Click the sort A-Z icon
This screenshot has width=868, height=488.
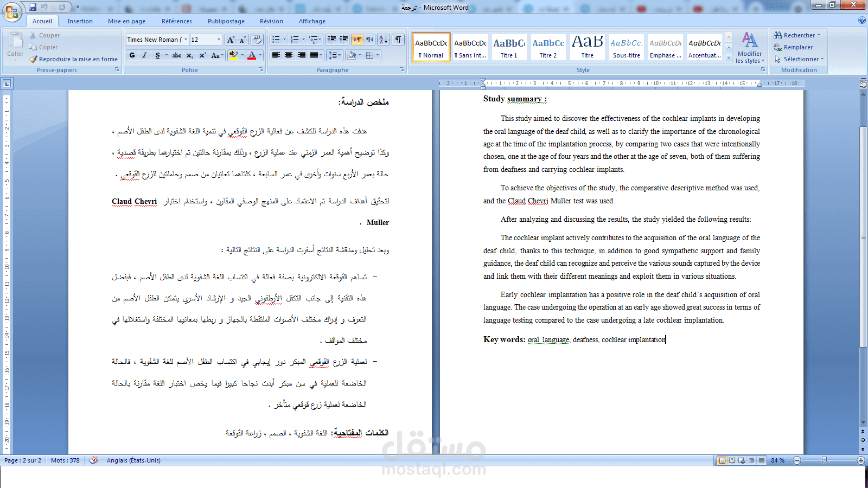(x=384, y=40)
